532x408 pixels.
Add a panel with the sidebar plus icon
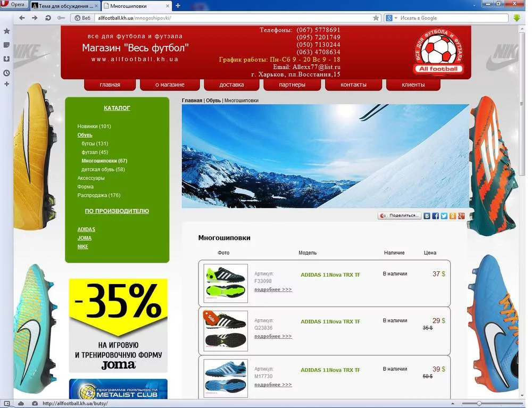6,84
